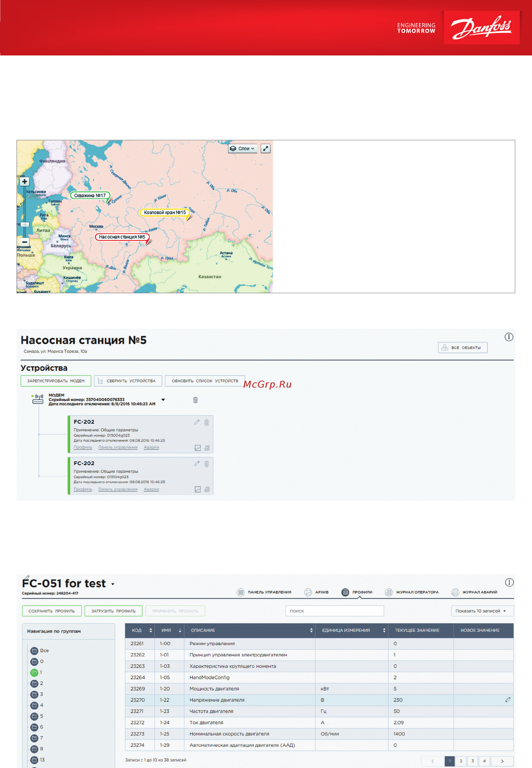Click ПРИМЕНИТЬ ПРОФИЛЬ button
532x768 pixels.
(x=175, y=611)
